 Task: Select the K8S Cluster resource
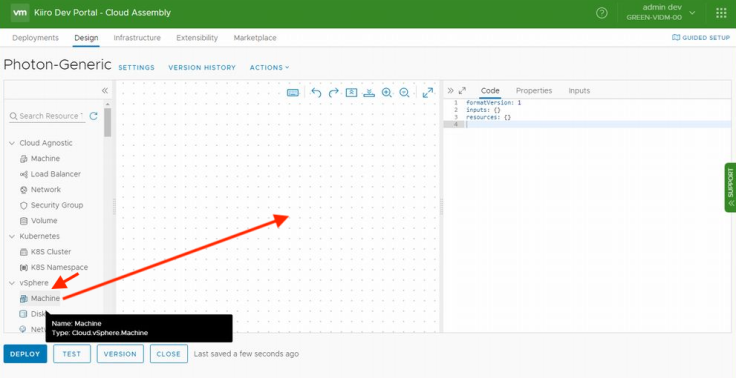(x=45, y=252)
